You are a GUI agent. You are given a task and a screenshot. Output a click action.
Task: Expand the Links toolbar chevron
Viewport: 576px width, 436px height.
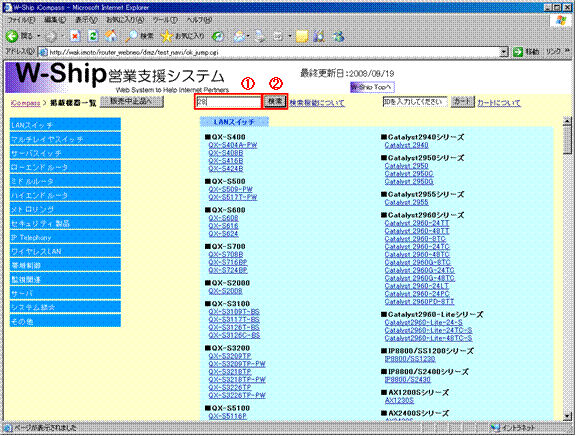567,51
